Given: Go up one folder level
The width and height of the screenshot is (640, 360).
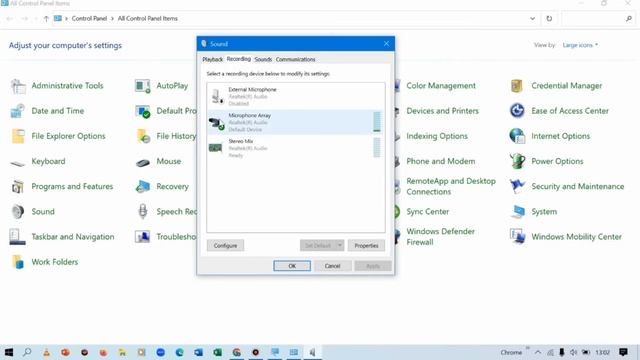Looking at the screenshot, I should click(46, 19).
